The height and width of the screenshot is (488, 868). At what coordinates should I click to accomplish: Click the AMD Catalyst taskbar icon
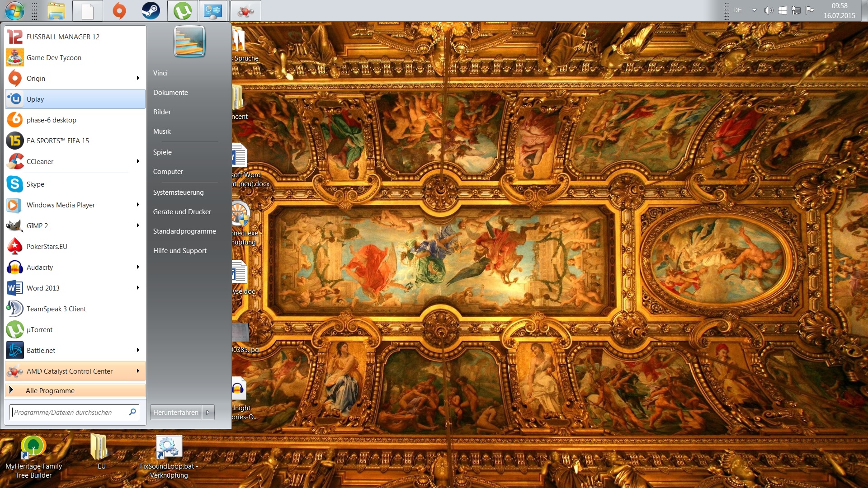[x=246, y=10]
